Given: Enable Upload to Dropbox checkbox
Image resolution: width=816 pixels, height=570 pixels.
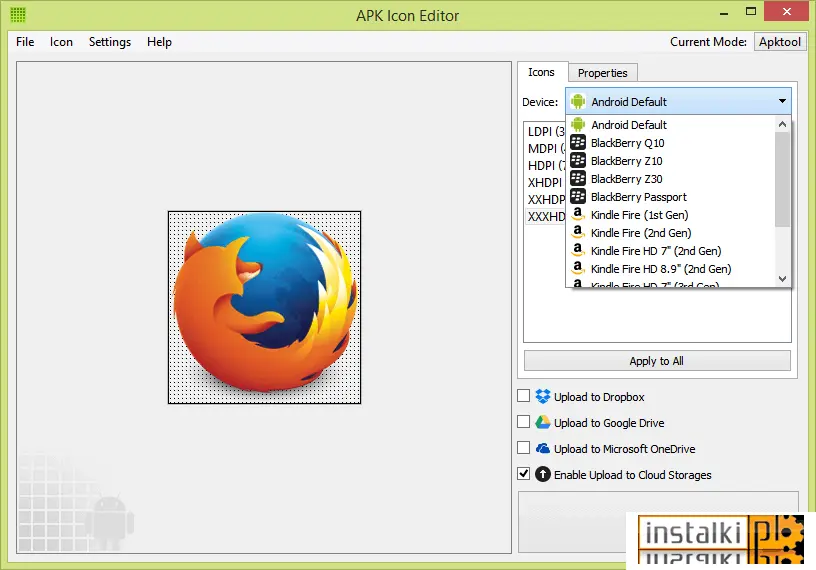Looking at the screenshot, I should click(x=524, y=396).
